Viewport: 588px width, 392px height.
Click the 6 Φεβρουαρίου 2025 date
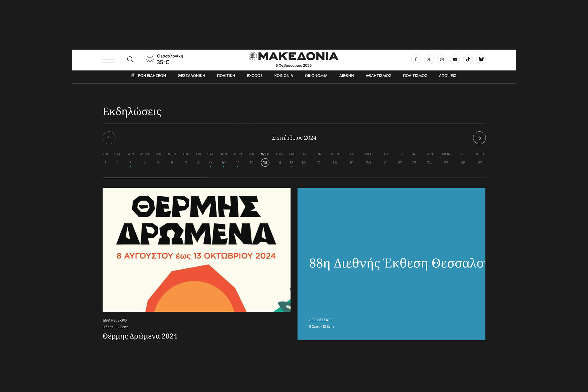(293, 65)
